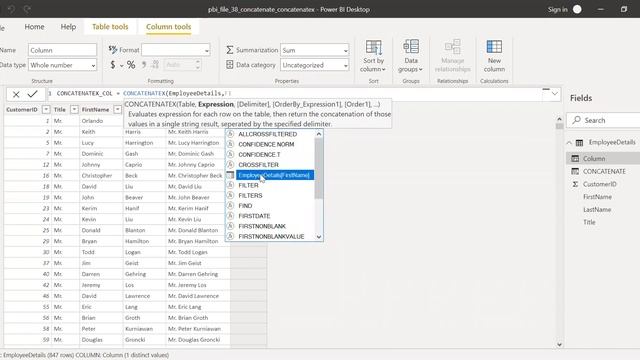640x360 pixels.
Task: Collapse the EmployeeDetails table in Fields
Action: [x=569, y=142]
